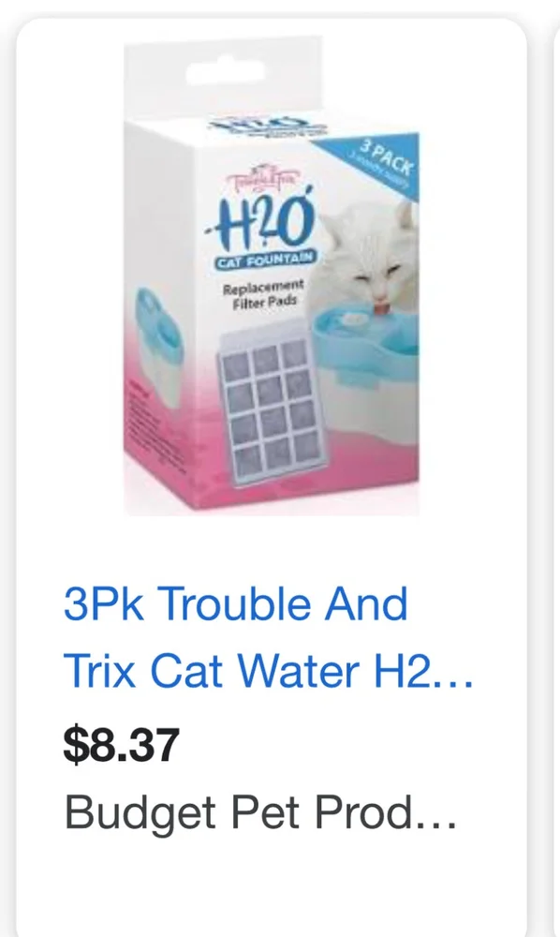Click "Replacement Filter Pads" text on box

pos(263,293)
